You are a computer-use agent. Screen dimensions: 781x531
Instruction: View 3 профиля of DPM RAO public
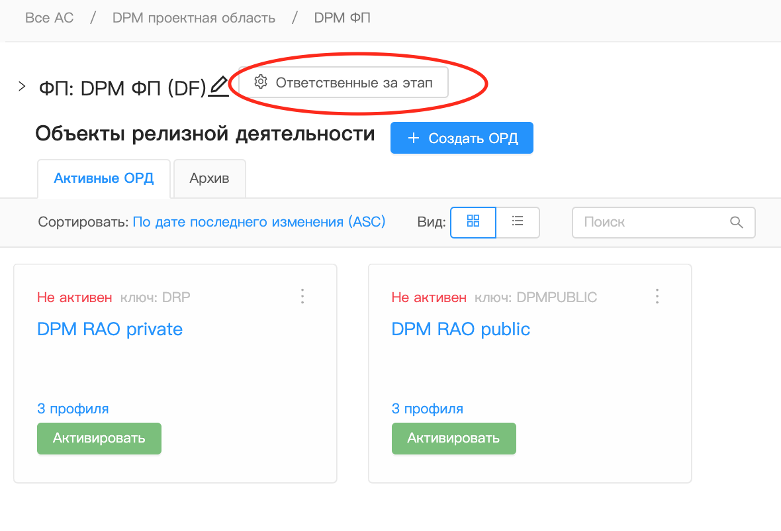pos(427,408)
